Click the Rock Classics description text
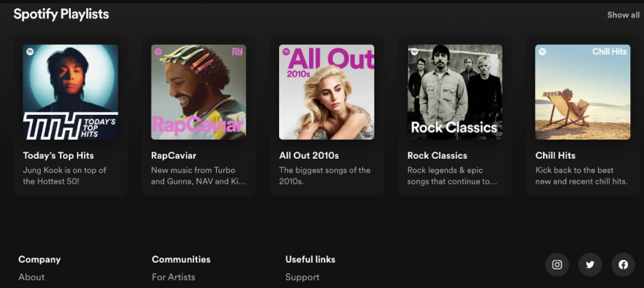This screenshot has height=288, width=644. coord(451,176)
